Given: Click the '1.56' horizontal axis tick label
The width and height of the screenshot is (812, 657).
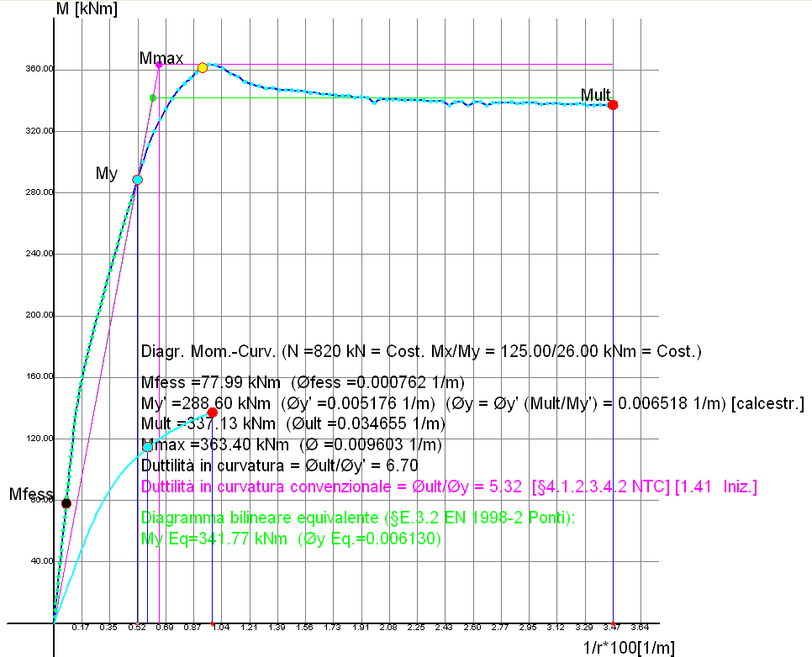Looking at the screenshot, I should (x=304, y=628).
